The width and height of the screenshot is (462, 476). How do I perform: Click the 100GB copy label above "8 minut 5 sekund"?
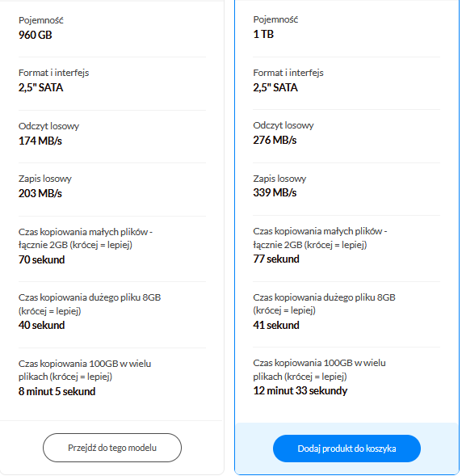pos(85,370)
